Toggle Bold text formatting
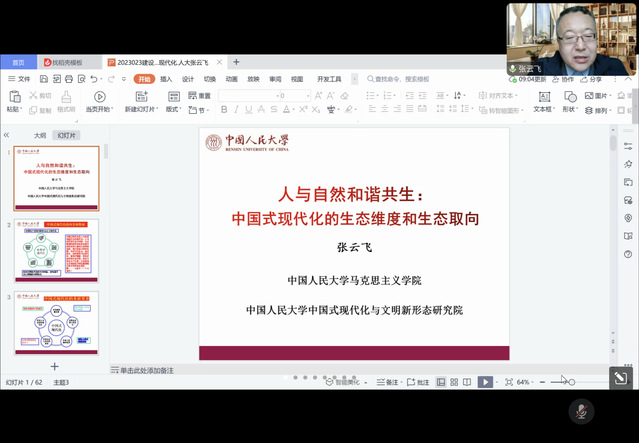 tap(223, 110)
